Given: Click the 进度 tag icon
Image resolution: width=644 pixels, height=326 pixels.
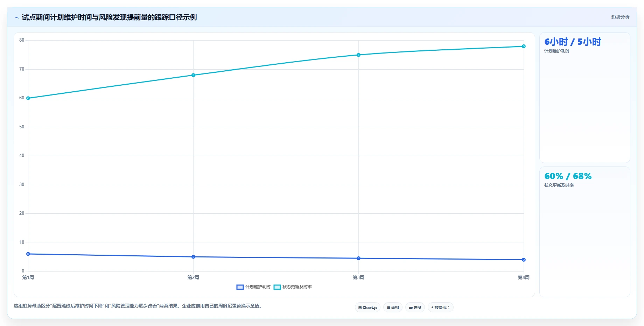Looking at the screenshot, I should (x=411, y=308).
